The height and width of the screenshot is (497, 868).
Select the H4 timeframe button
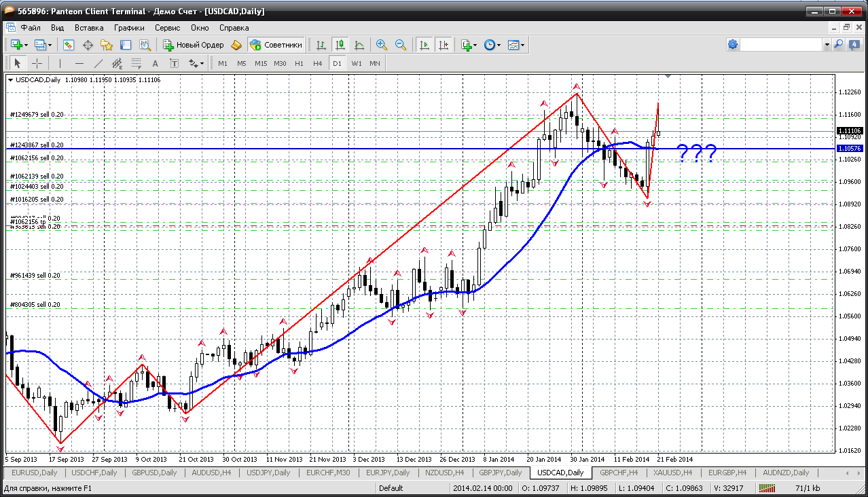click(x=317, y=63)
